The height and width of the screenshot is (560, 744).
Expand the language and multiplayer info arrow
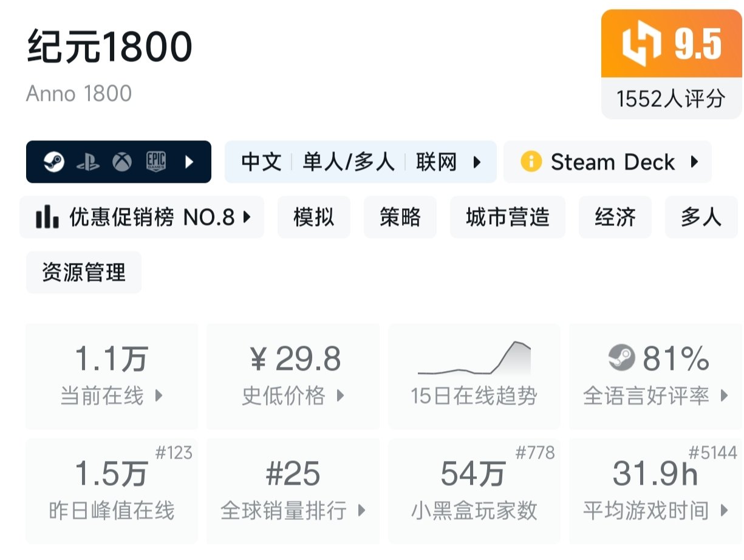coord(477,162)
